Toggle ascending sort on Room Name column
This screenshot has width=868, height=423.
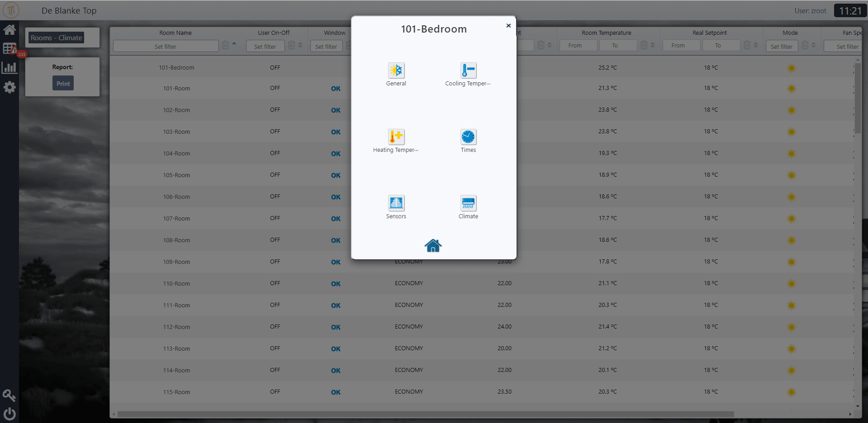tap(233, 43)
